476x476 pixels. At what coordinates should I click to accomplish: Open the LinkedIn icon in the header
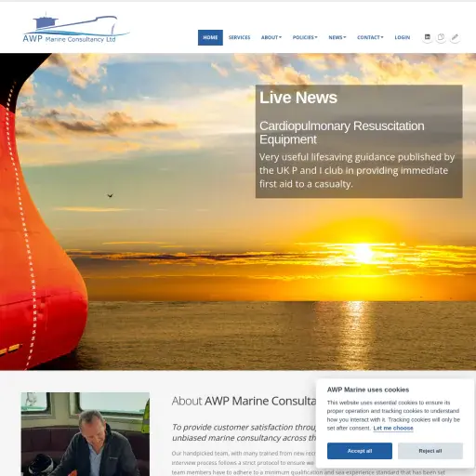[428, 37]
